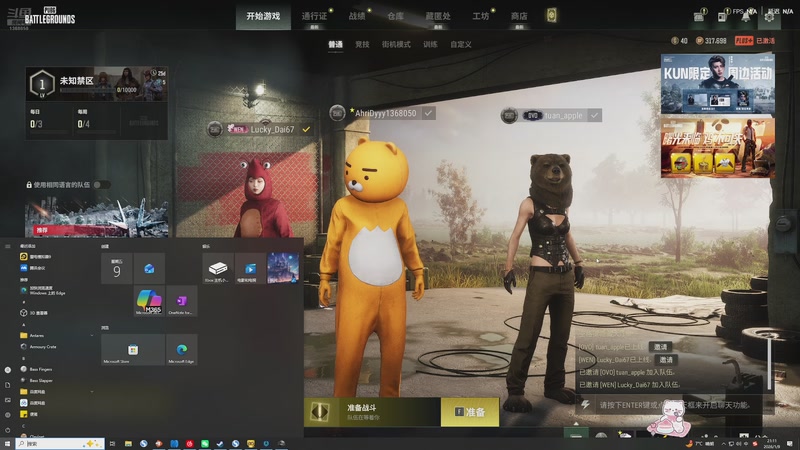Click the BP coin icon showing 317,698
The height and width of the screenshot is (450, 800).
tap(699, 41)
